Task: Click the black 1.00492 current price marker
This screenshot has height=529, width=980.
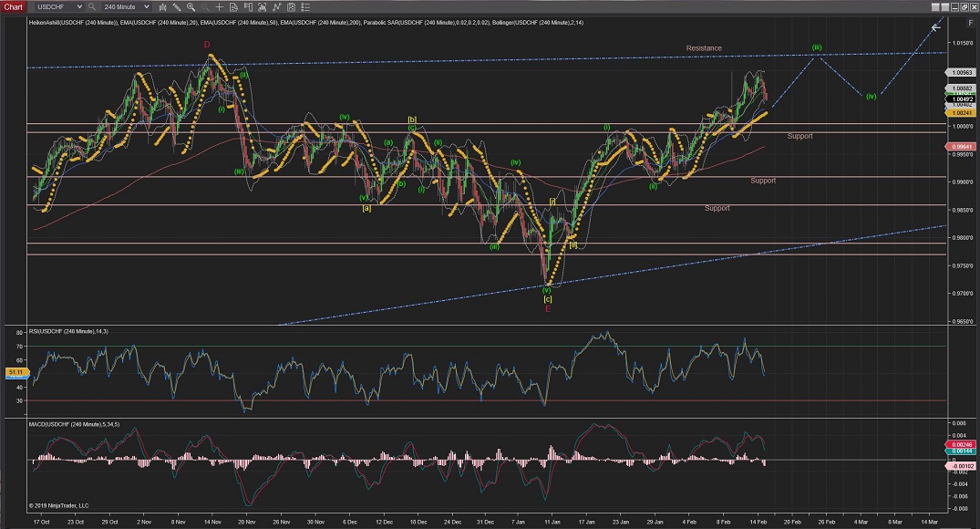Action: 962,99
